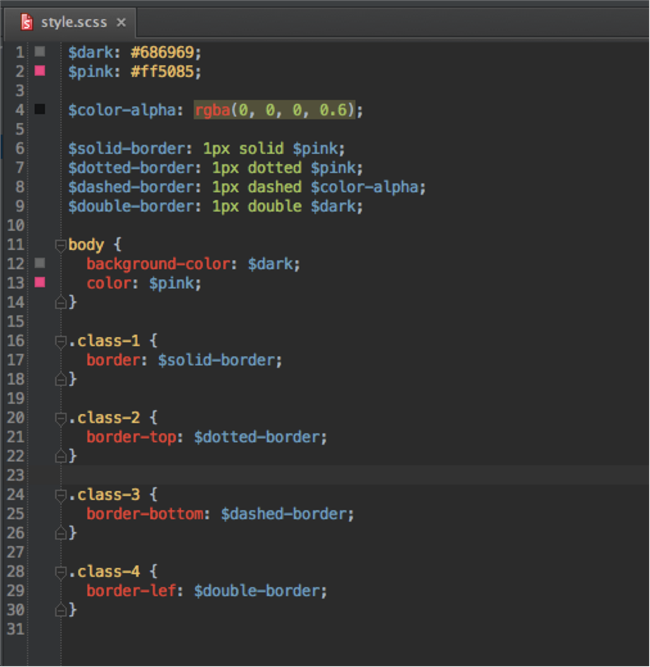Click pink gutter swatch on line 13
650x667 pixels.
[x=40, y=282]
